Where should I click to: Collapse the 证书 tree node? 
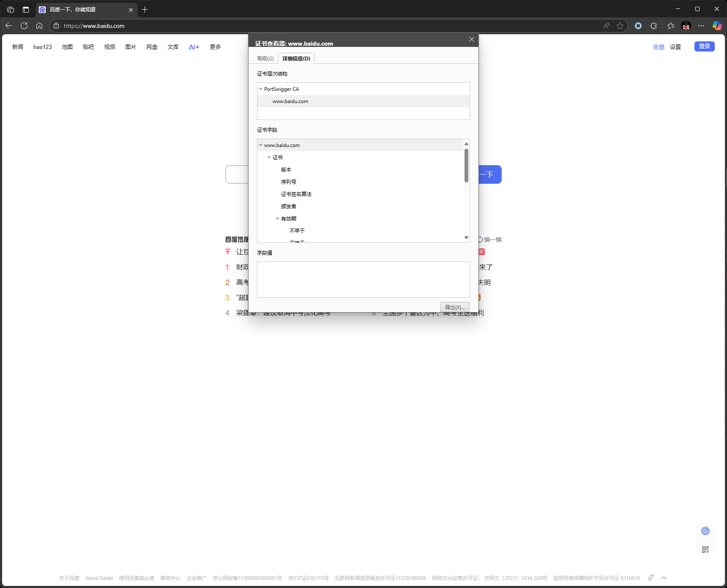click(x=269, y=158)
